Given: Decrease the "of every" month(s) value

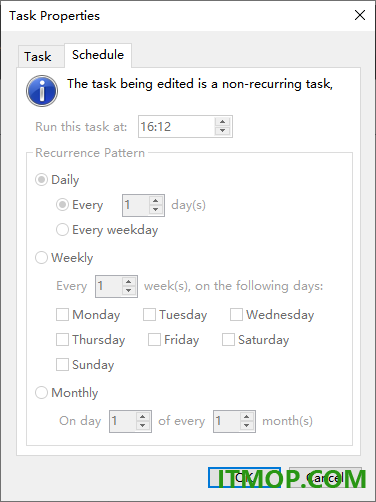Looking at the screenshot, I should pos(247,426).
